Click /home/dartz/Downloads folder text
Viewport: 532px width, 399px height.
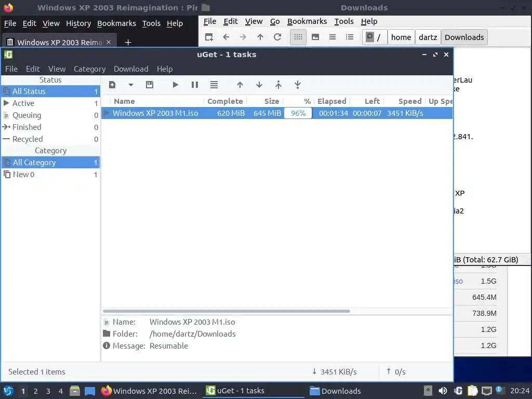(192, 334)
